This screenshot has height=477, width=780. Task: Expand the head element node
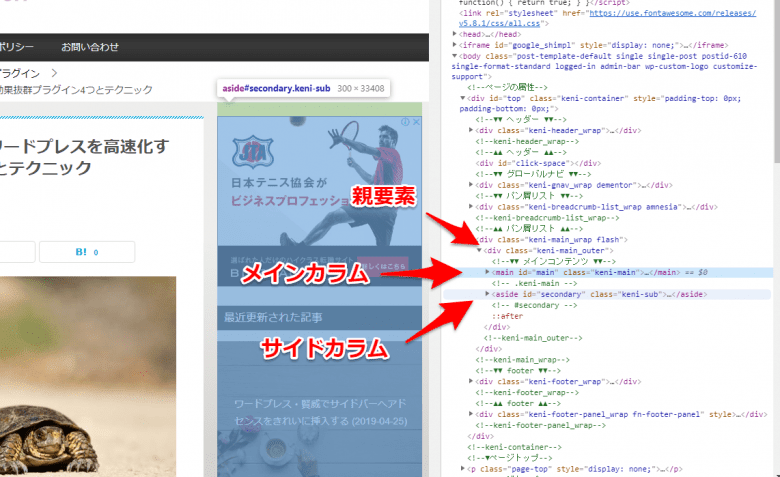tap(455, 34)
